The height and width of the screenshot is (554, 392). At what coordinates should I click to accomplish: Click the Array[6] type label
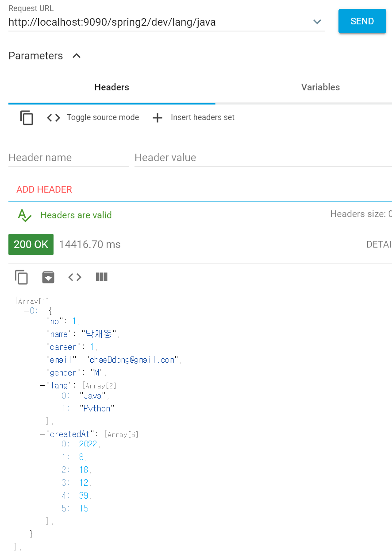(x=122, y=435)
